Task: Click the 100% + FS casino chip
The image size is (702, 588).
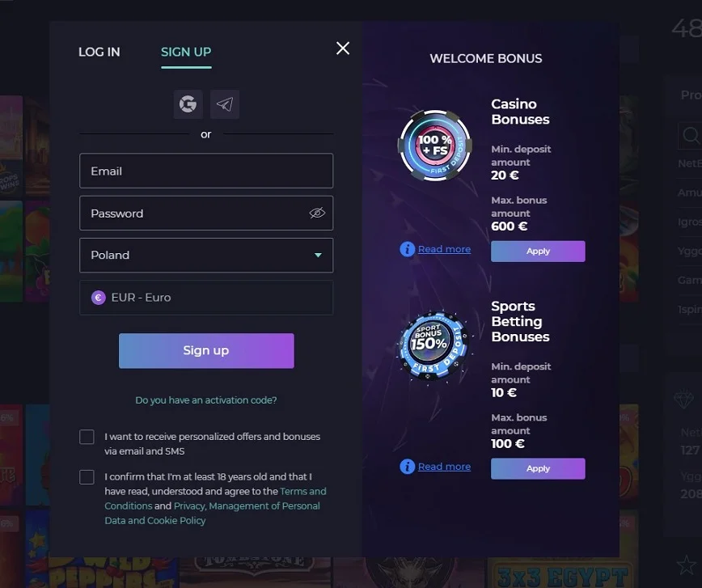Action: [435, 146]
